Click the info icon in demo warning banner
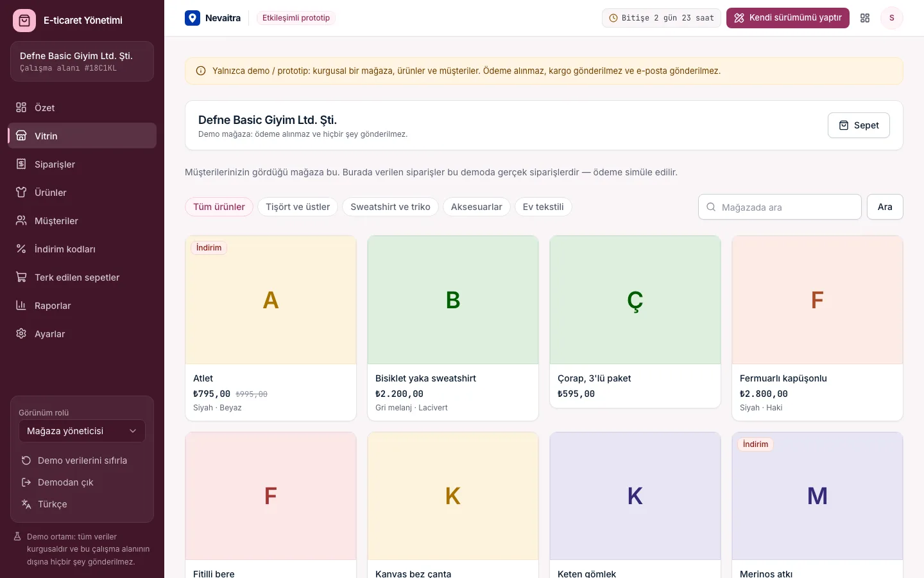Image resolution: width=924 pixels, height=578 pixels. pos(201,71)
